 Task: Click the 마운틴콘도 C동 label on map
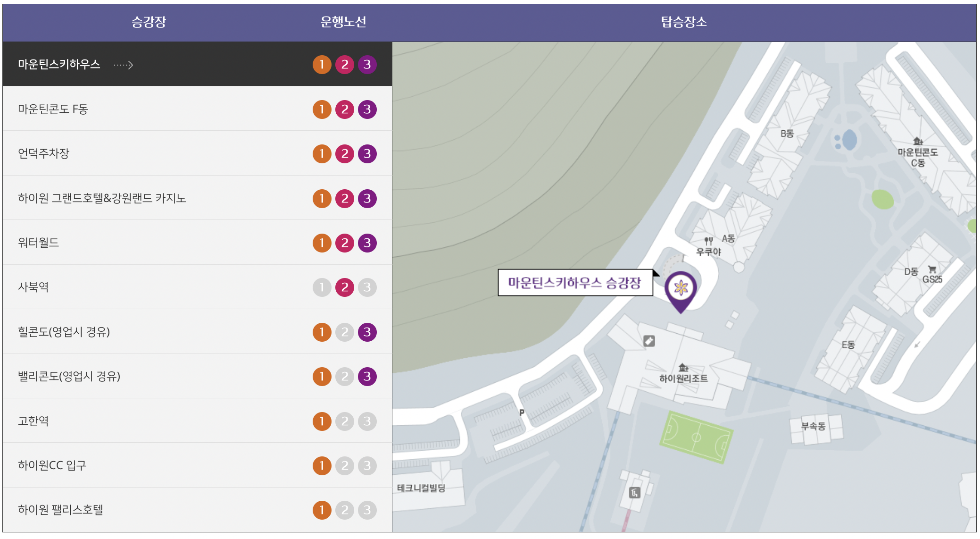coord(918,157)
